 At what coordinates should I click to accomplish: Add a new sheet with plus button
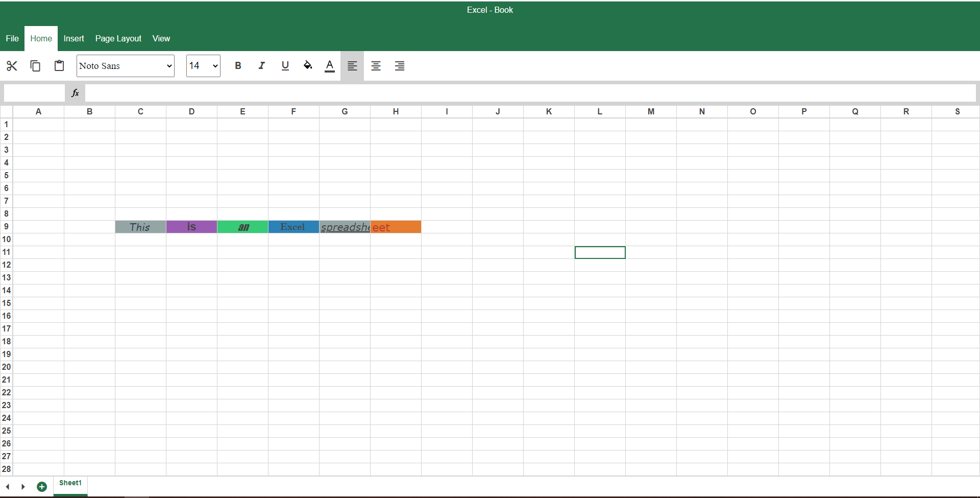click(42, 487)
